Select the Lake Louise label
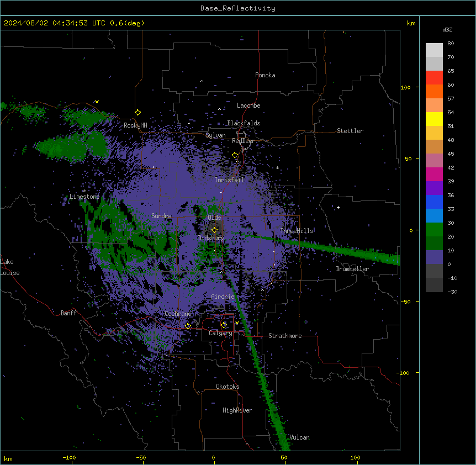 click(x=10, y=267)
